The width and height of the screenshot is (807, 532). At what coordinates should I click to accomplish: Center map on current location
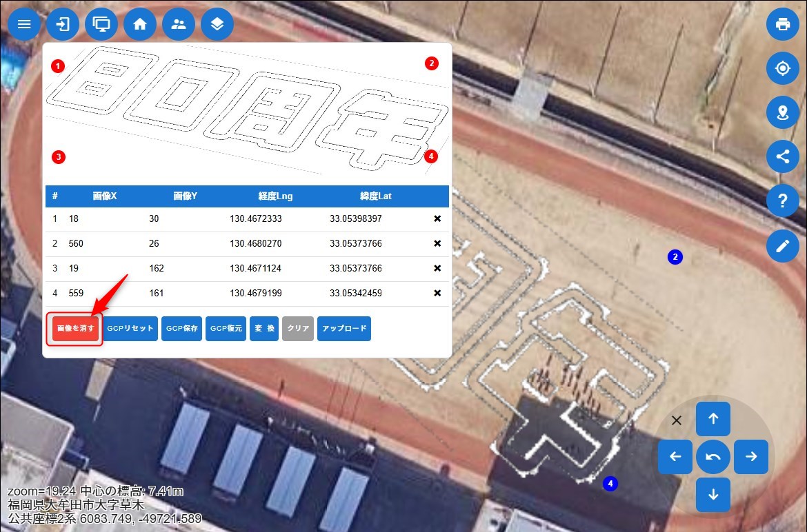782,69
